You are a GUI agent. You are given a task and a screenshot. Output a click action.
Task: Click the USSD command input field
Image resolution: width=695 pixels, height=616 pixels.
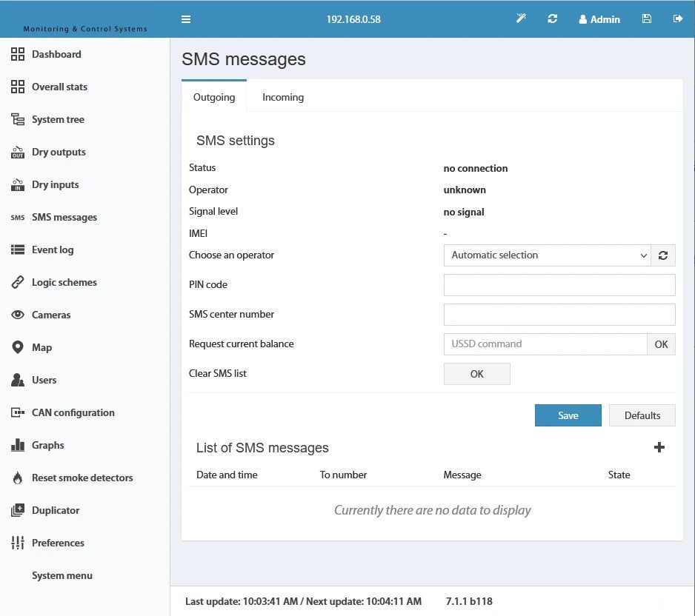545,344
